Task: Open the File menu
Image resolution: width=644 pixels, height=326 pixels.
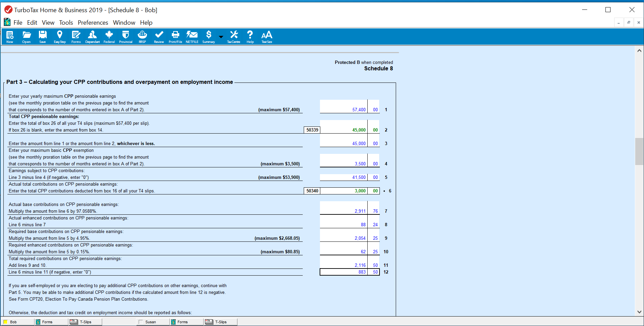Action: (18, 23)
